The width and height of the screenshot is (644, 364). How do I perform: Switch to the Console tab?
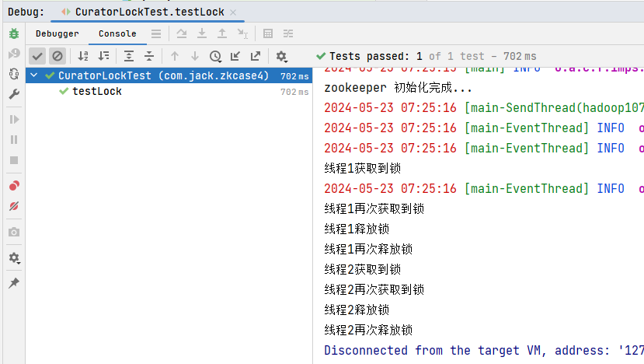117,33
